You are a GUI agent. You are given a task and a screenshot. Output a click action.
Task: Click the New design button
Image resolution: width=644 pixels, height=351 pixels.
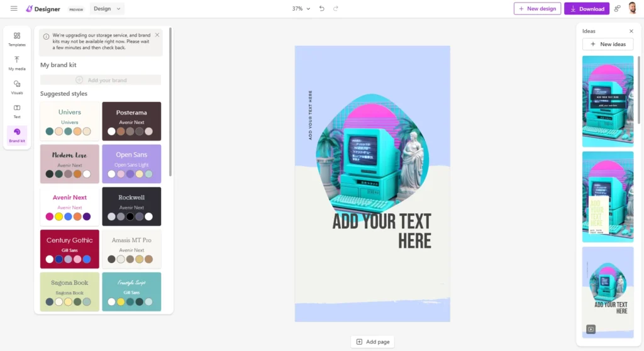(537, 8)
